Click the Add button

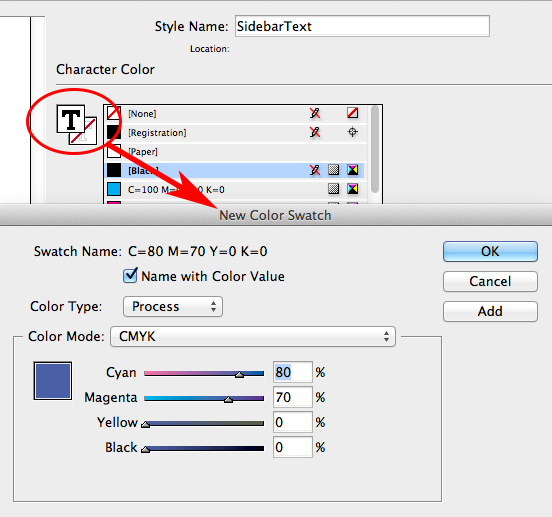click(x=490, y=311)
